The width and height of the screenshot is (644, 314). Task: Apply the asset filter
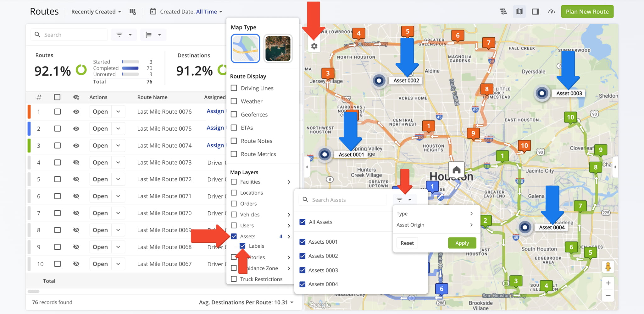[462, 243]
